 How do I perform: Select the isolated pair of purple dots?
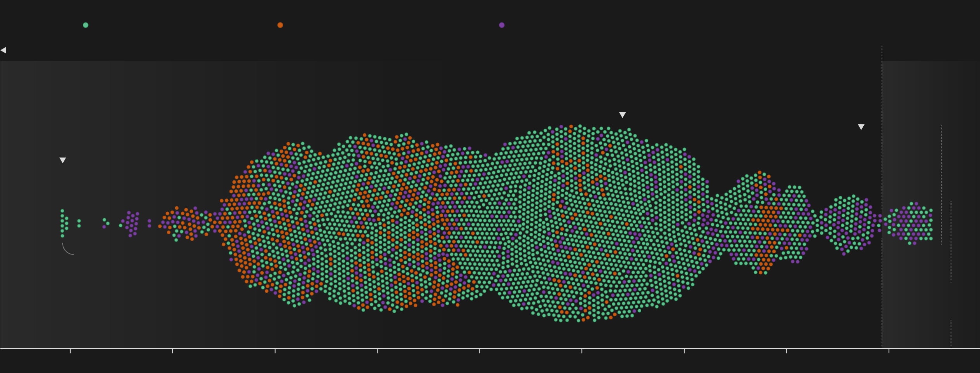(x=149, y=223)
